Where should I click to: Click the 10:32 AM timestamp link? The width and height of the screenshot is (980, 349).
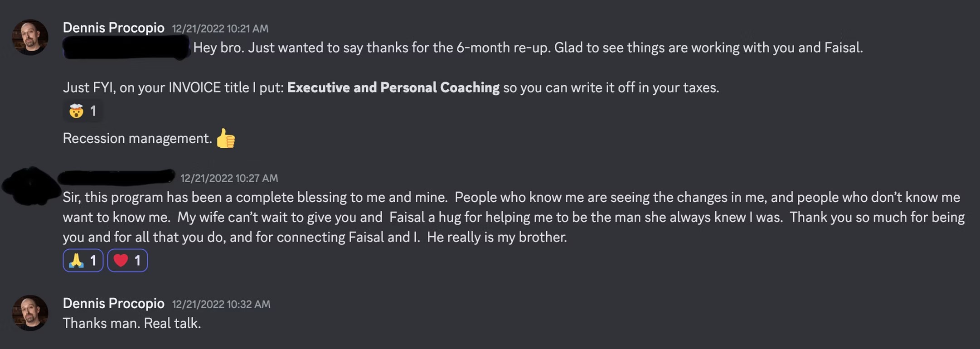click(x=221, y=304)
